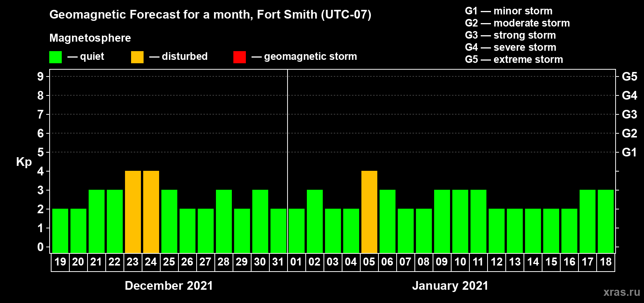This screenshot has height=303, width=644.
Task: Click date cell '06' on the axis
Action: point(388,262)
